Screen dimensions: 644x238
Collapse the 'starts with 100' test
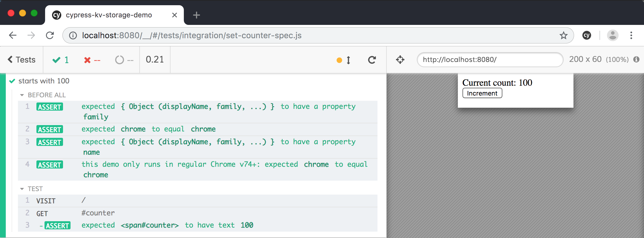(x=44, y=81)
